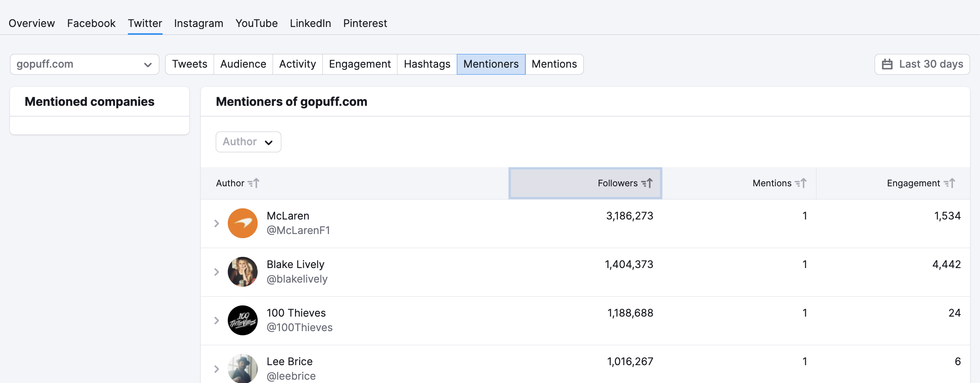The width and height of the screenshot is (980, 383).
Task: Click the @McLarenF1 handle
Action: 298,230
